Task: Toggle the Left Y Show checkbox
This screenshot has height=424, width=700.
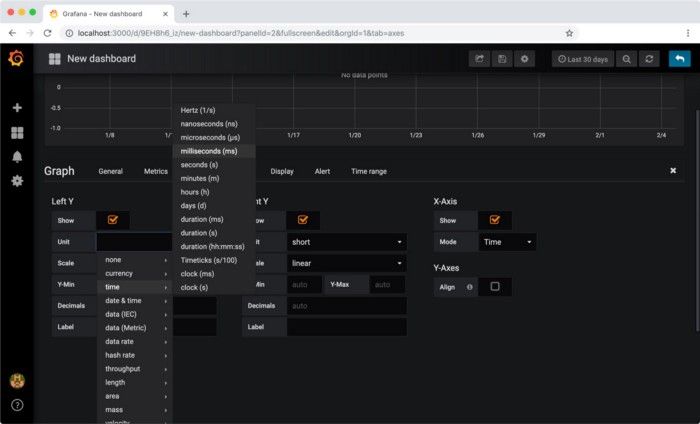Action: 112,220
